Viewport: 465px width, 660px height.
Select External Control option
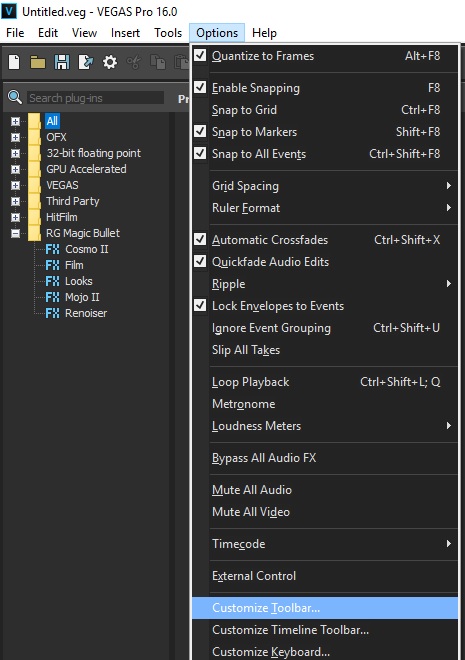(x=325, y=576)
